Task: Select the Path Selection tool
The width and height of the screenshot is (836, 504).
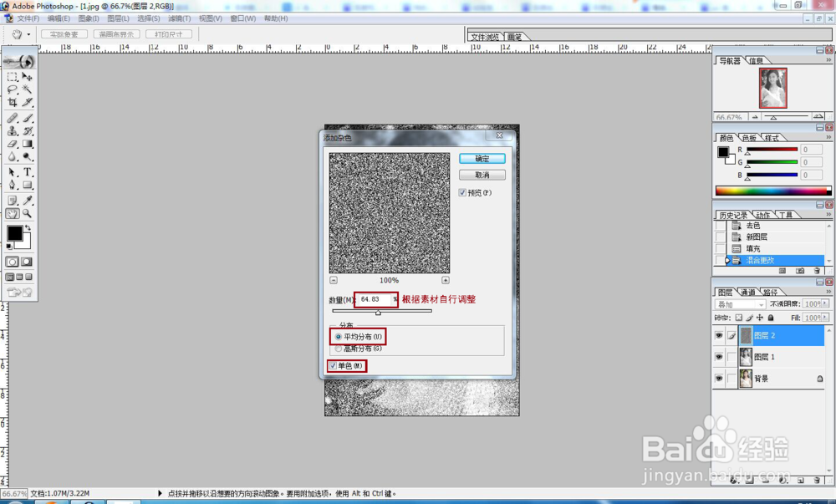Action: click(x=13, y=172)
